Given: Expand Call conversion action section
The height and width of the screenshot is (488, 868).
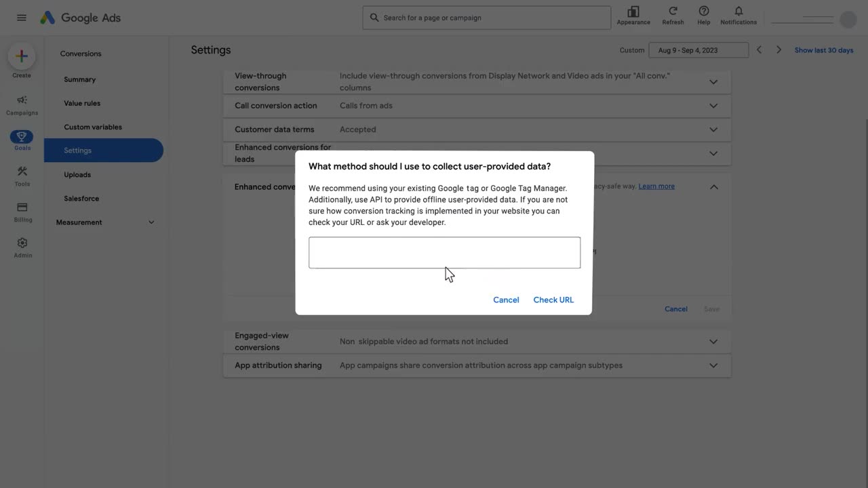Looking at the screenshot, I should tap(713, 106).
